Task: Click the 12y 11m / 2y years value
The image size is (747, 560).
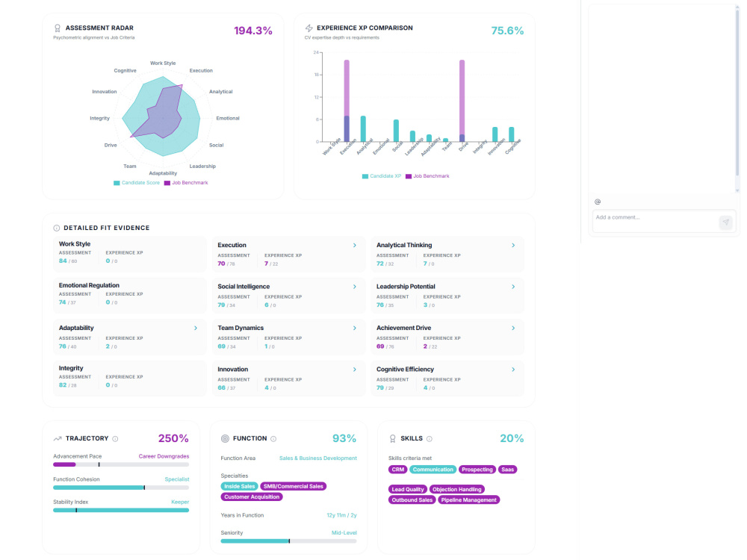Action: tap(341, 516)
